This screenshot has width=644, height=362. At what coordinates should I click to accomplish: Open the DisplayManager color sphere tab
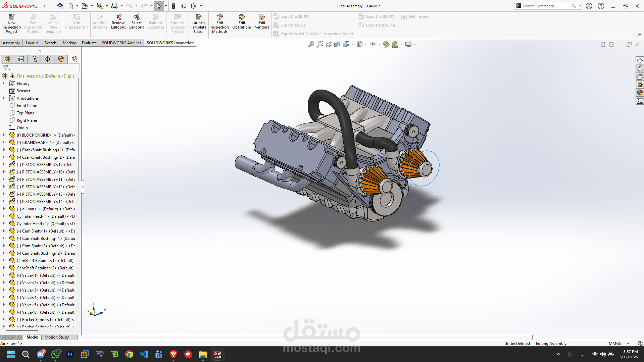click(x=61, y=59)
